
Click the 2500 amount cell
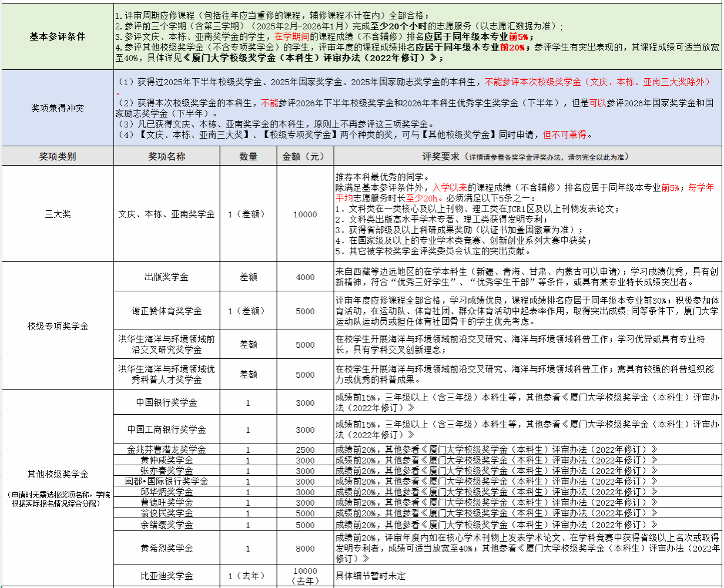[x=304, y=450]
